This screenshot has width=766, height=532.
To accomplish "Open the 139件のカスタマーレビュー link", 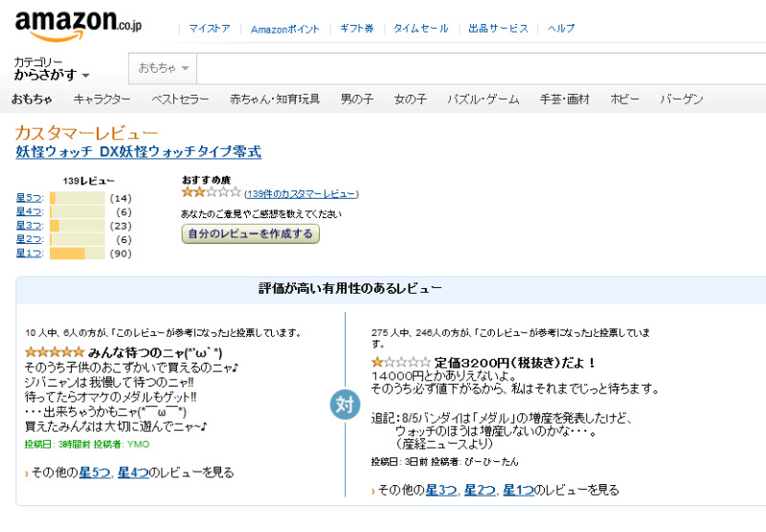I will 301,193.
